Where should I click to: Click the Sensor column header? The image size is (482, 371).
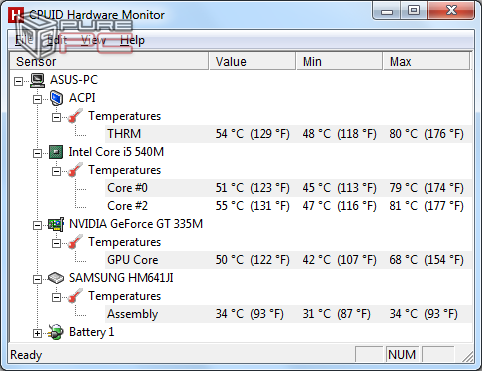(109, 61)
